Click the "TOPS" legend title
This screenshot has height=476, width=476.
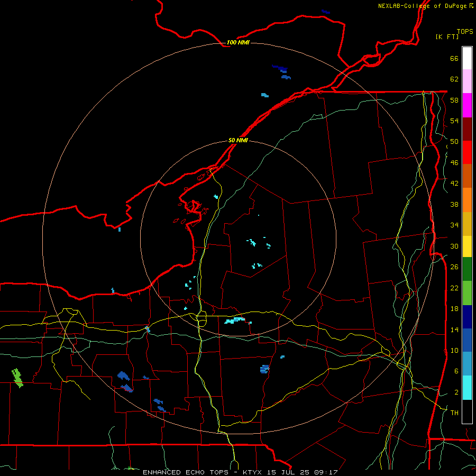(x=465, y=32)
